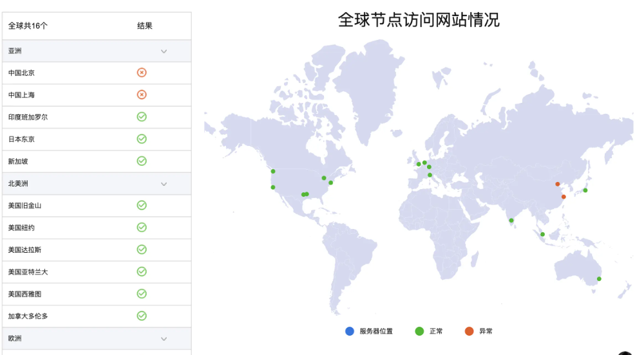Viewport: 644px width, 355px height.
Task: Select the 新加坡 row label
Action: pos(18,161)
